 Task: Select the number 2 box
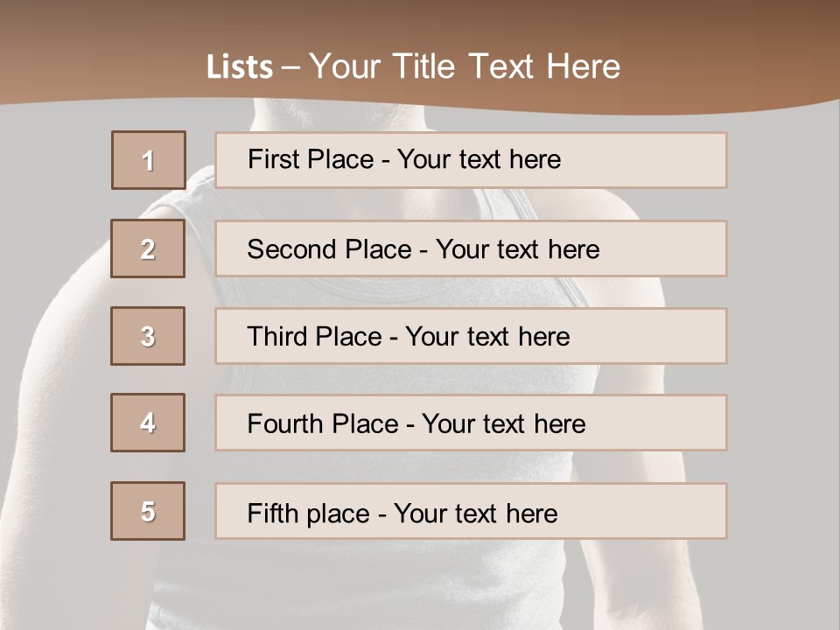tap(148, 248)
